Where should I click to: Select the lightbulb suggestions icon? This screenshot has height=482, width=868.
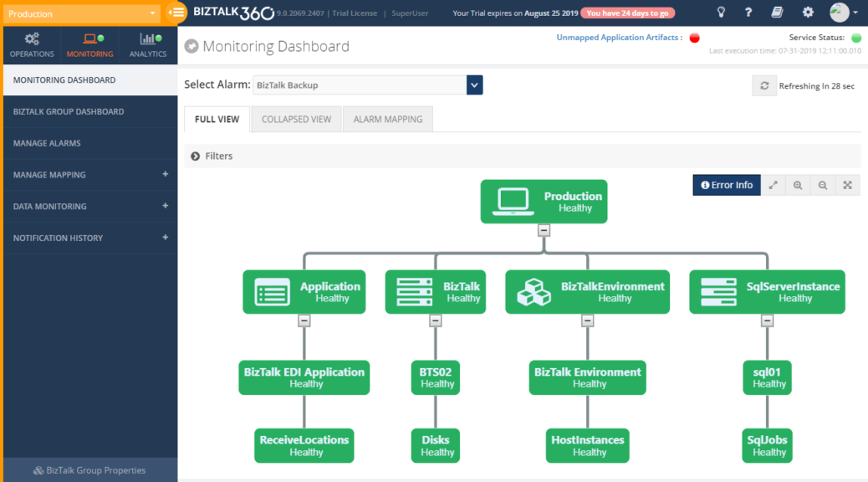722,13
